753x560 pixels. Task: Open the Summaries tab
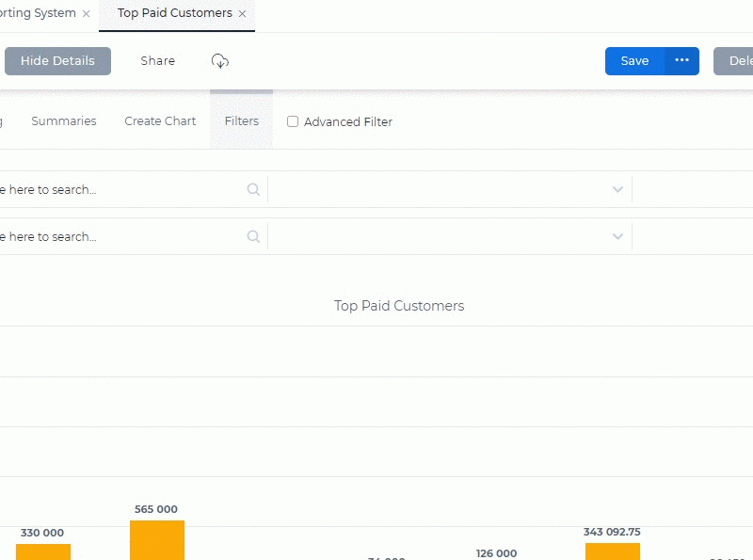[x=64, y=121]
